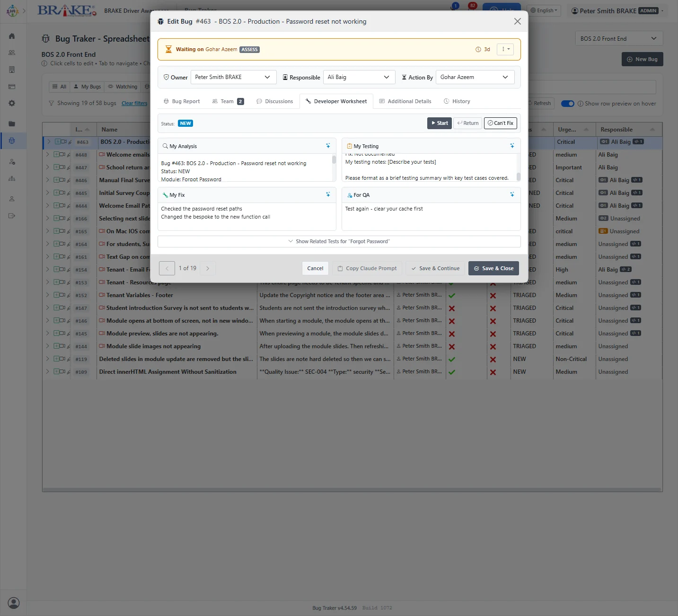
Task: Click the Start button
Action: [x=440, y=123]
